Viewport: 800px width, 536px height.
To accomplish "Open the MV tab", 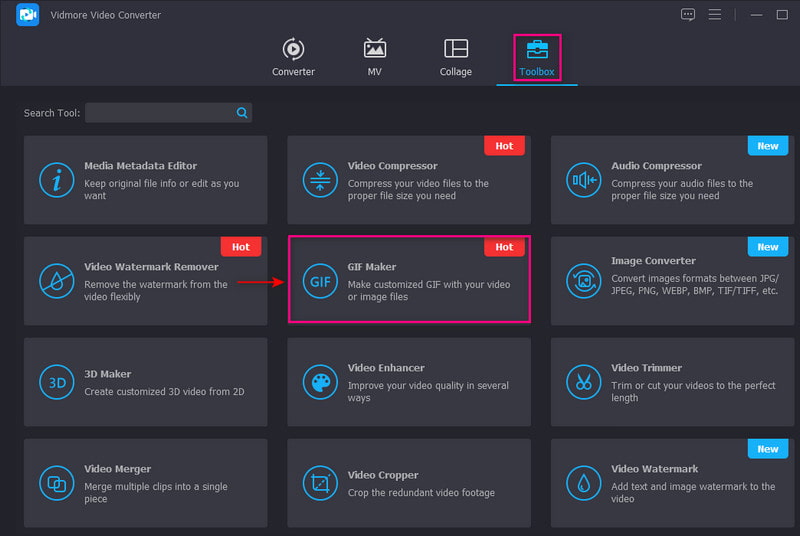I will click(x=375, y=58).
